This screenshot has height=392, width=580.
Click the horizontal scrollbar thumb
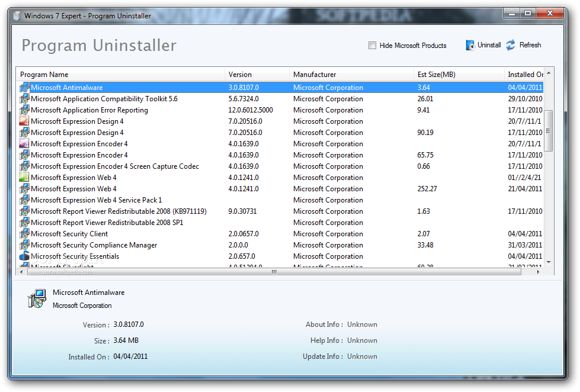click(x=274, y=272)
